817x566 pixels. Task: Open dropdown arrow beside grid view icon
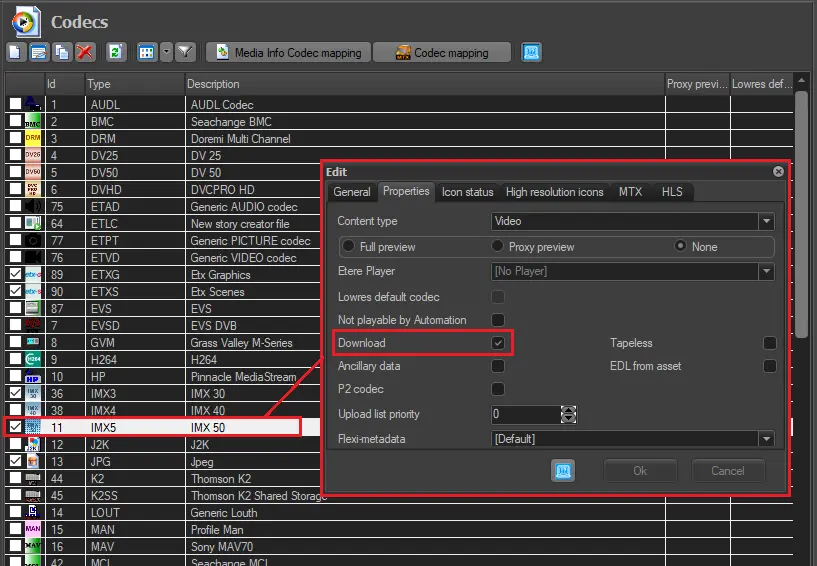tap(166, 52)
